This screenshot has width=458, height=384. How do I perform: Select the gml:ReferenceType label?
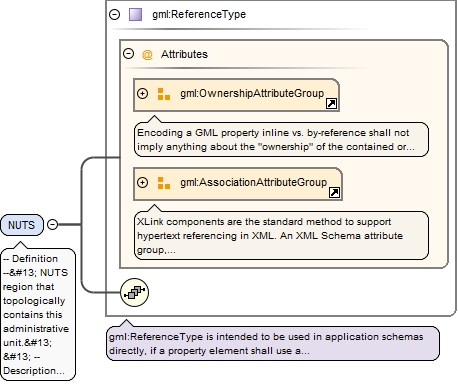pyautogui.click(x=199, y=14)
